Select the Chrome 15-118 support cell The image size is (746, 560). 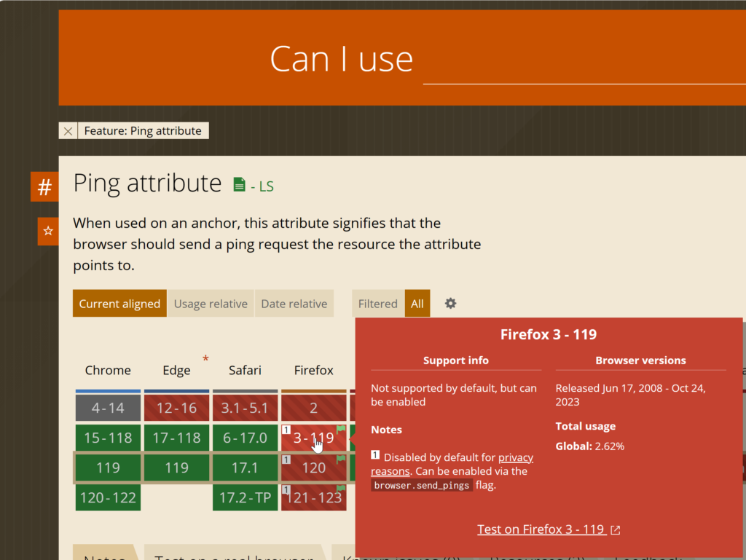(108, 438)
